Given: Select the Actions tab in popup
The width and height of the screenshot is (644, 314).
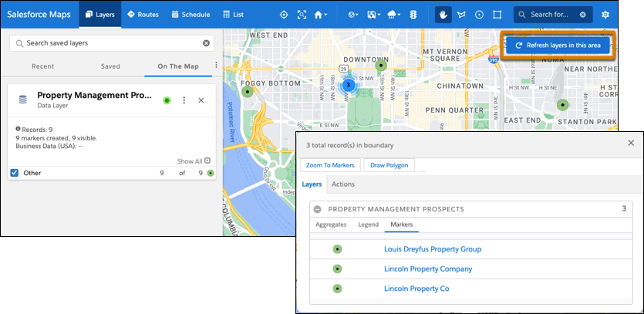Looking at the screenshot, I should [343, 184].
